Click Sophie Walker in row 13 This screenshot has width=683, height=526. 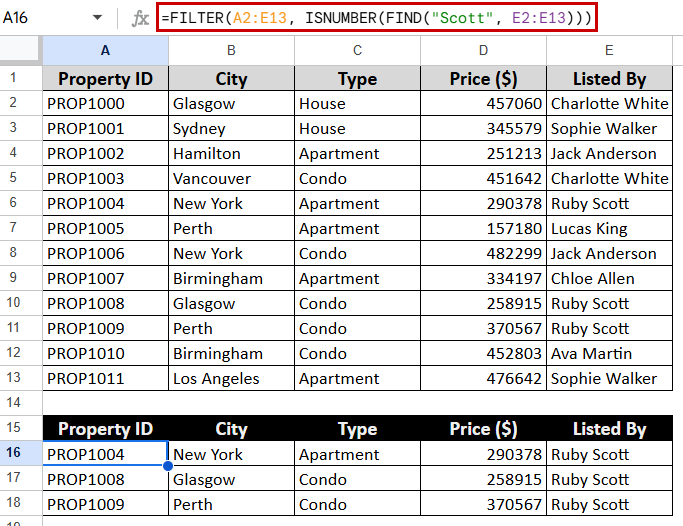pos(609,378)
